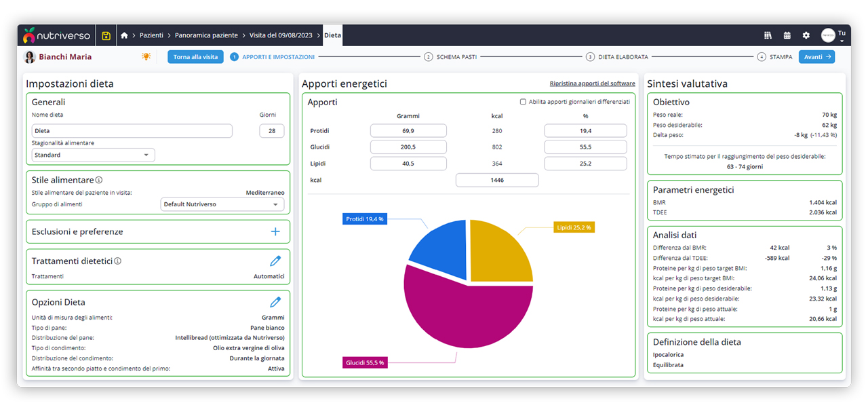Enable Abilita apporti giornalieri differenziati checkbox
The width and height of the screenshot is (868, 416).
tap(523, 102)
